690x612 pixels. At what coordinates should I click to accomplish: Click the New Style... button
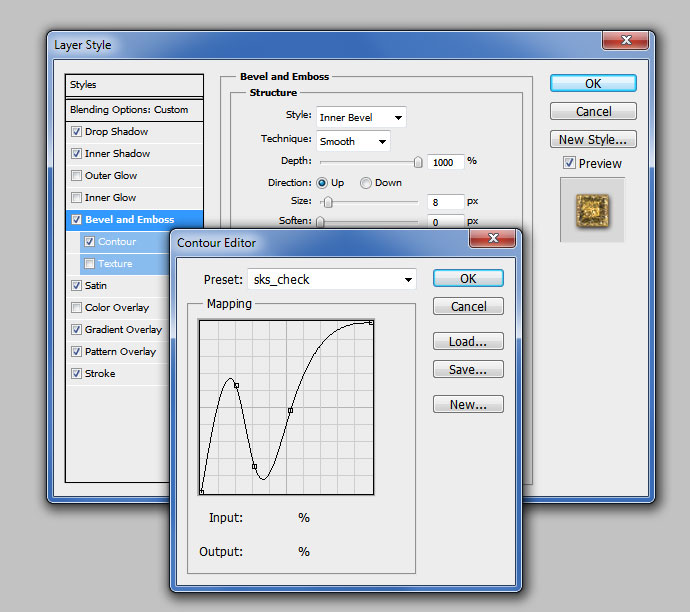(x=593, y=140)
